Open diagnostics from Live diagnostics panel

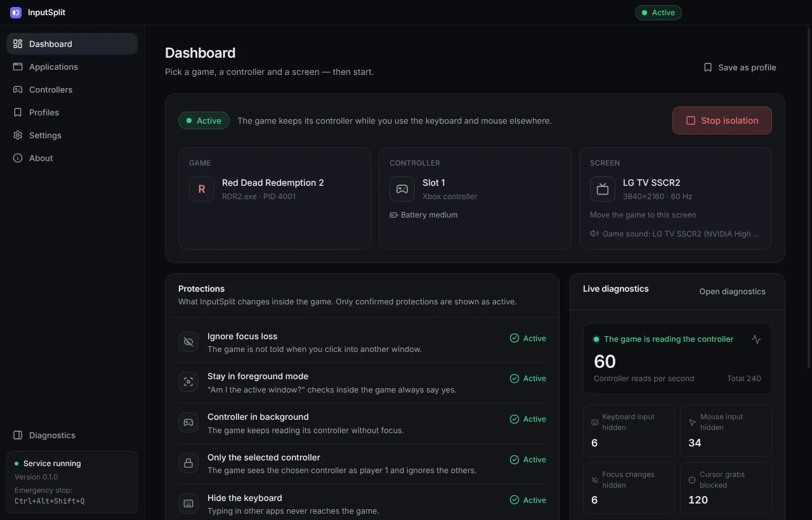click(x=732, y=292)
